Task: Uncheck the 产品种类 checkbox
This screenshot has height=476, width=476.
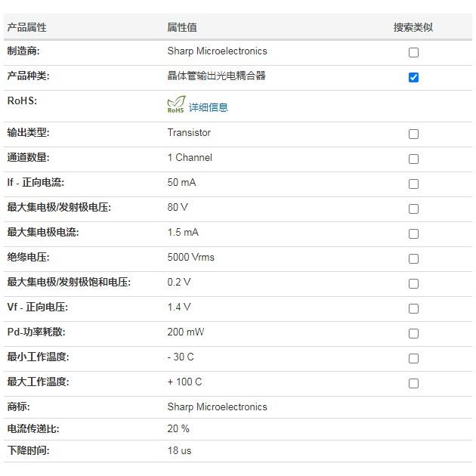Action: pos(413,77)
